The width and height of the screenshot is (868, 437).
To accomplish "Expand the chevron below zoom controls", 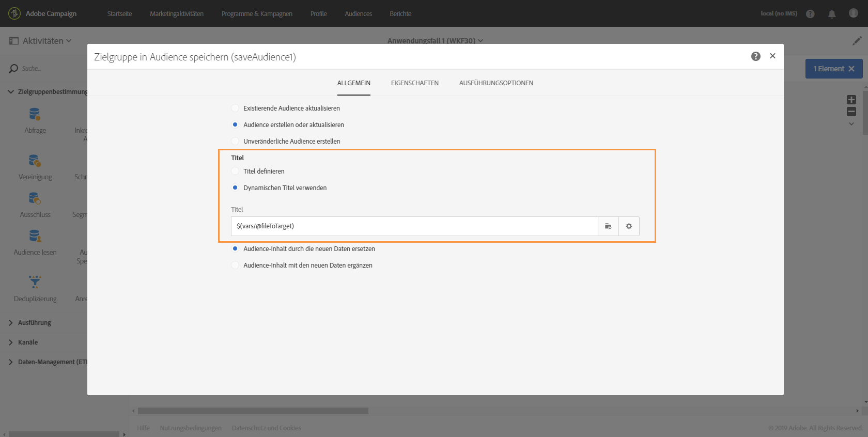I will pyautogui.click(x=851, y=124).
